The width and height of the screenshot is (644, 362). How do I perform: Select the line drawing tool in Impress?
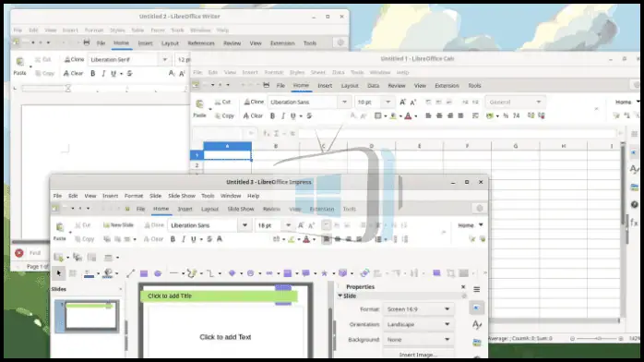click(x=131, y=273)
